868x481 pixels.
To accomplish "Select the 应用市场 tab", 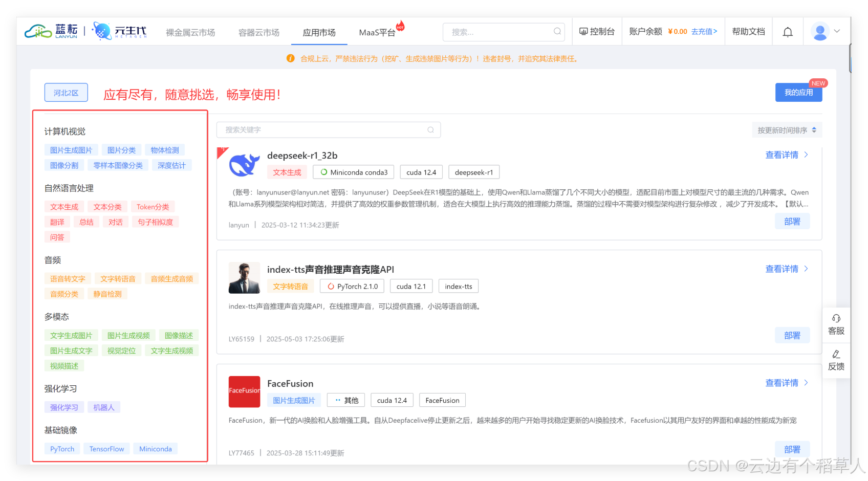I will pos(319,33).
